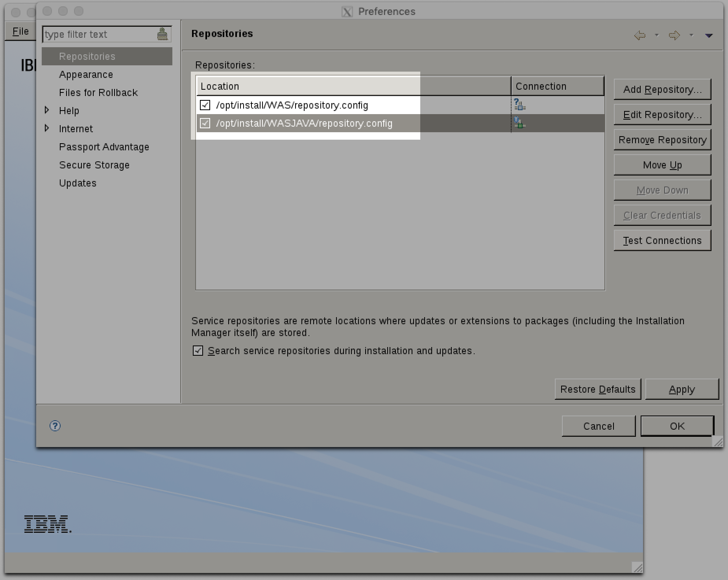728x580 pixels.
Task: Uncheck the /opt/install/WAS/repository.config repository
Action: click(x=205, y=105)
